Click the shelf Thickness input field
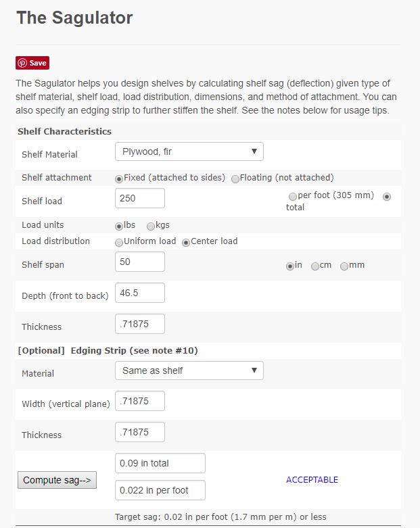 click(140, 324)
